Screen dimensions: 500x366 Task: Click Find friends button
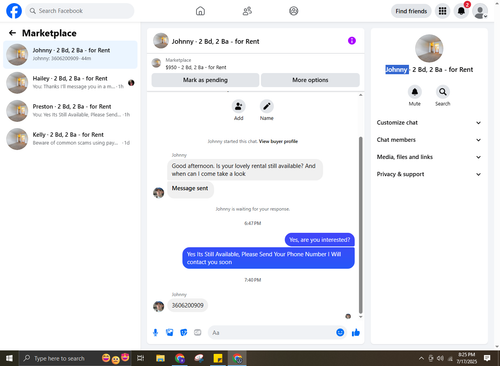(411, 11)
